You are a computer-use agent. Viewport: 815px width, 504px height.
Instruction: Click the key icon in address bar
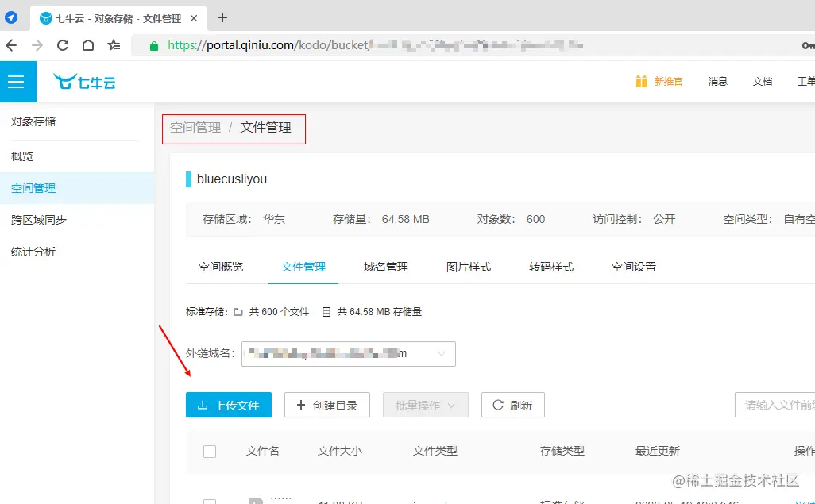click(x=808, y=46)
